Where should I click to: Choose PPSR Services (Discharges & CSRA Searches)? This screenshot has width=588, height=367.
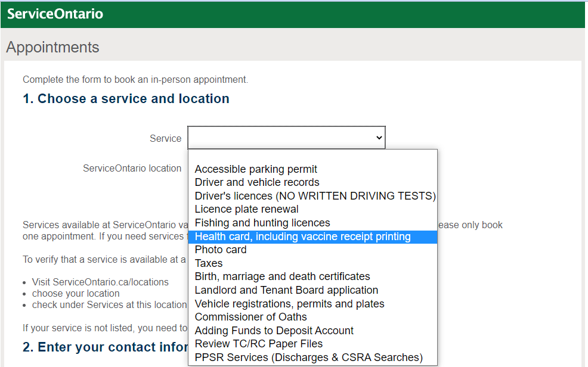(x=312, y=357)
